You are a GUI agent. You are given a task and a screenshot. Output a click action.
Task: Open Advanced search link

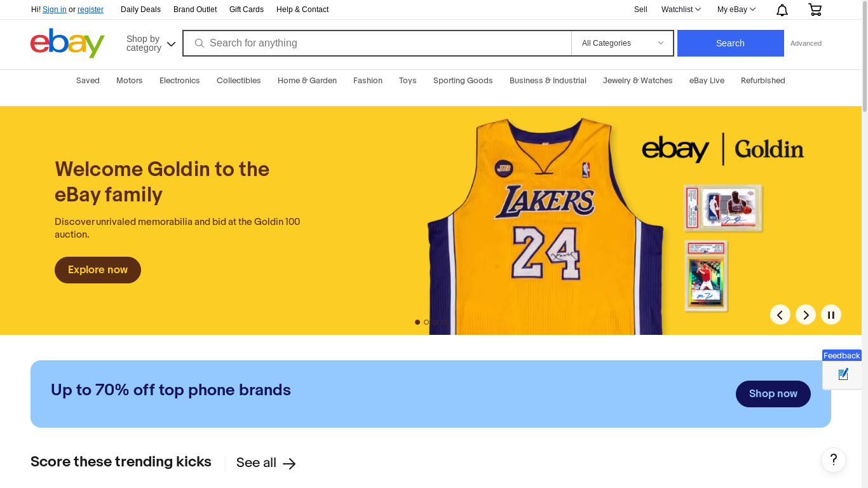click(806, 43)
